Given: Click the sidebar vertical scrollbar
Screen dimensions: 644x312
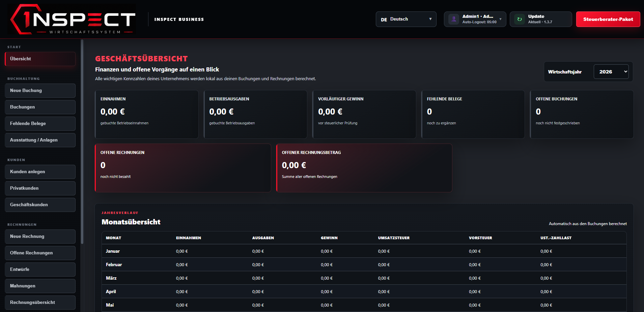Looking at the screenshot, I should pyautogui.click(x=82, y=142).
